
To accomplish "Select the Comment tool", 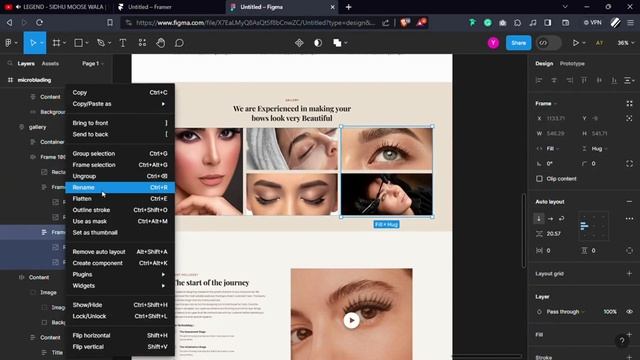I will click(x=179, y=43).
